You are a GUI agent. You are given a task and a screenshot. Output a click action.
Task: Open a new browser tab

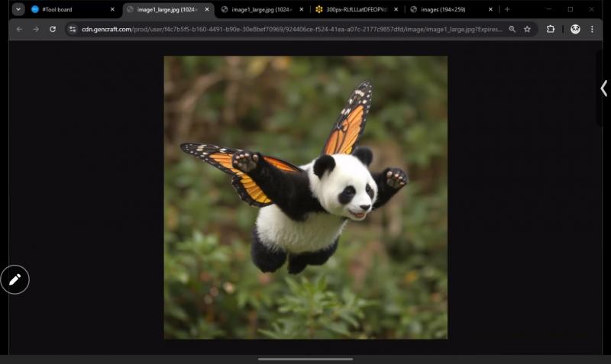(507, 9)
